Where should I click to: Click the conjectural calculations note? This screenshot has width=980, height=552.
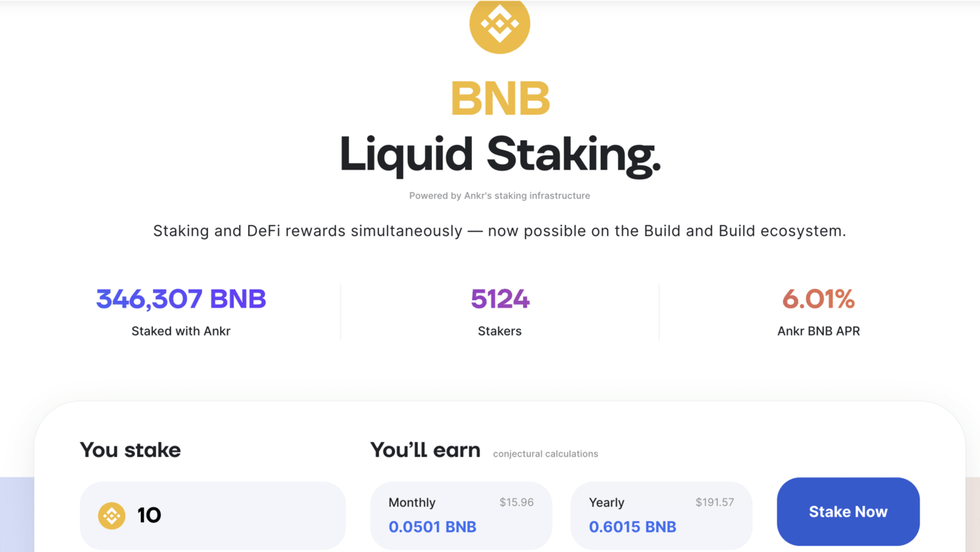click(x=546, y=454)
